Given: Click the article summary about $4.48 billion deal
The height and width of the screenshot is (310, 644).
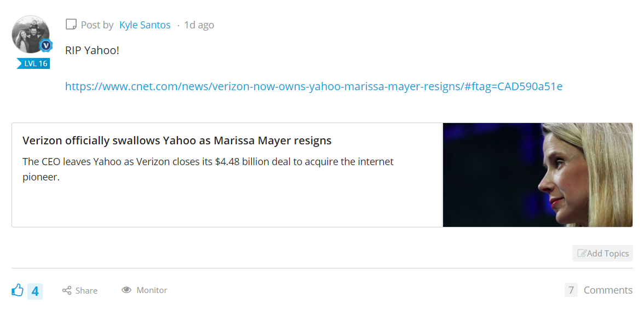Looking at the screenshot, I should click(208, 169).
